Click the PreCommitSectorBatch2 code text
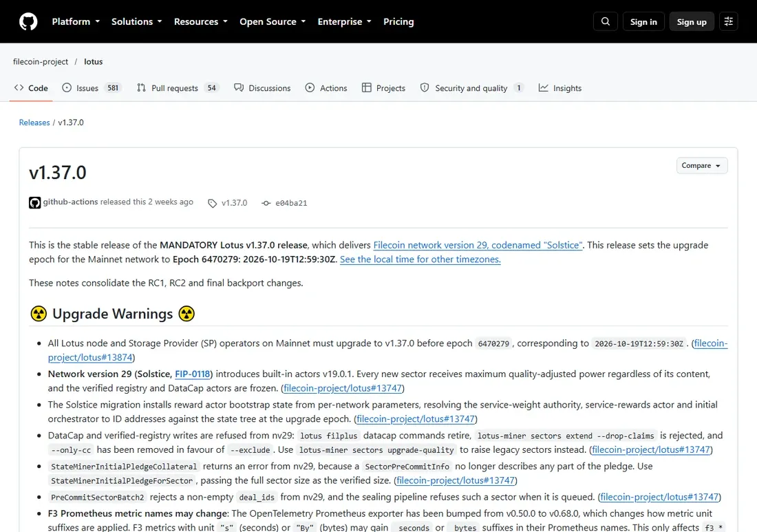 [x=98, y=497]
